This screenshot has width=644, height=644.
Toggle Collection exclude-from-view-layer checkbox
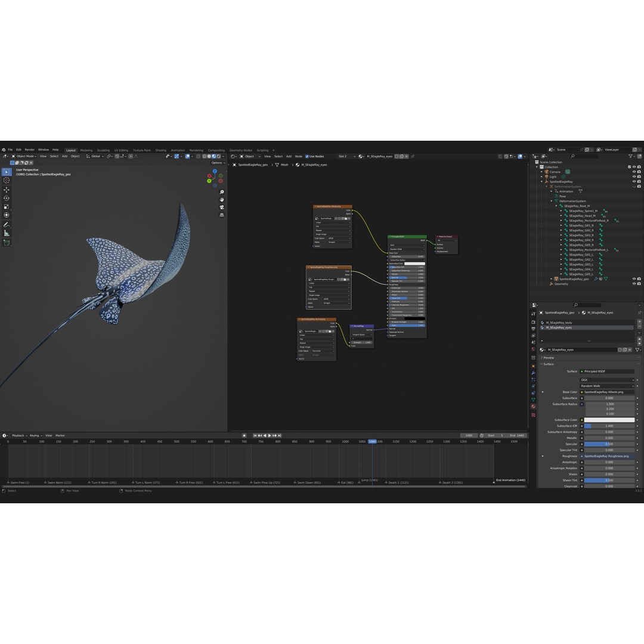(629, 167)
